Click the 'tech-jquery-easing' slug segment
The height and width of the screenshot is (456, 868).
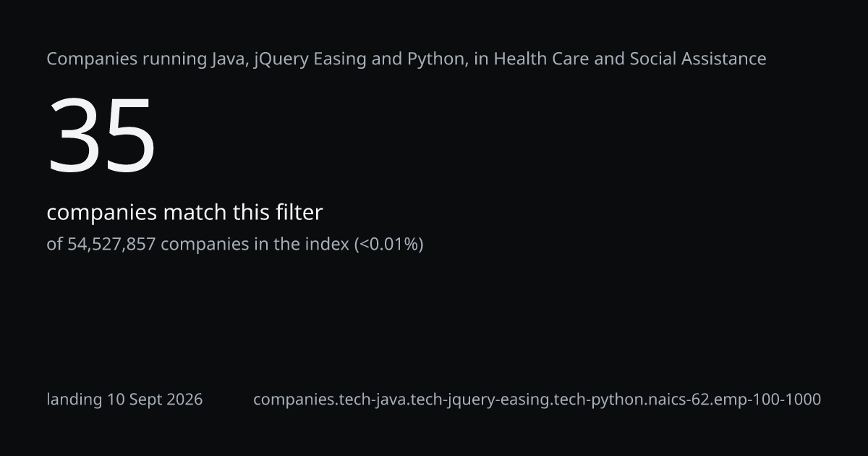480,400
